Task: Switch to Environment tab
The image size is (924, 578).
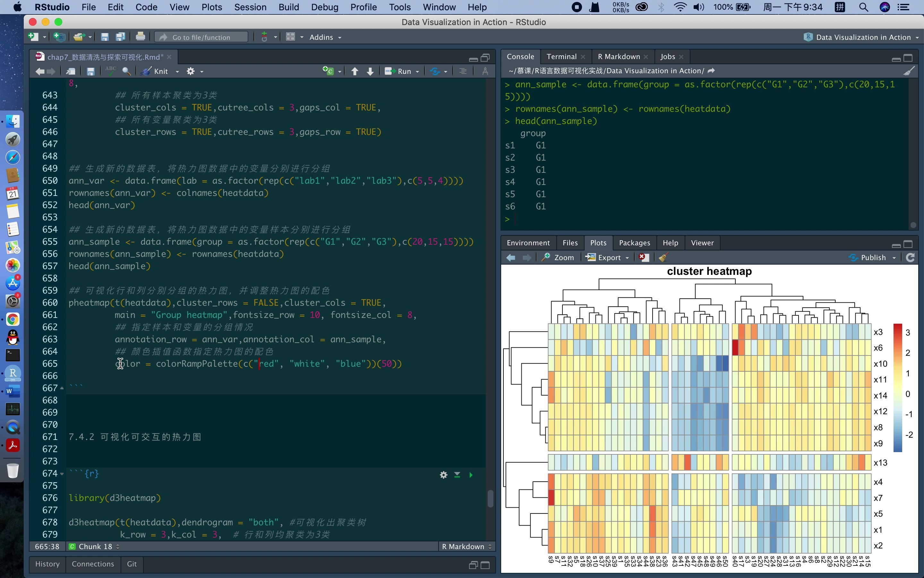Action: (x=528, y=243)
